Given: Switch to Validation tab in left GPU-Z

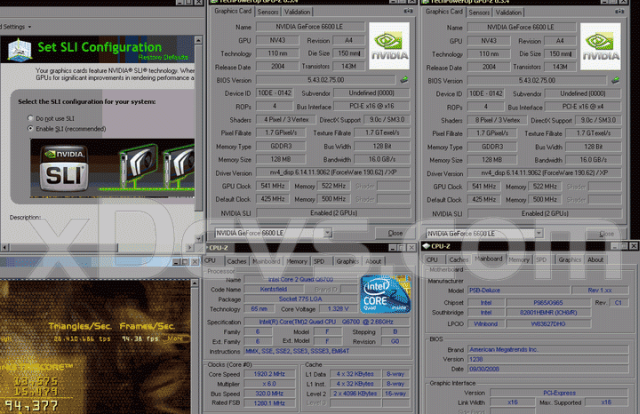Looking at the screenshot, I should pyautogui.click(x=297, y=12).
